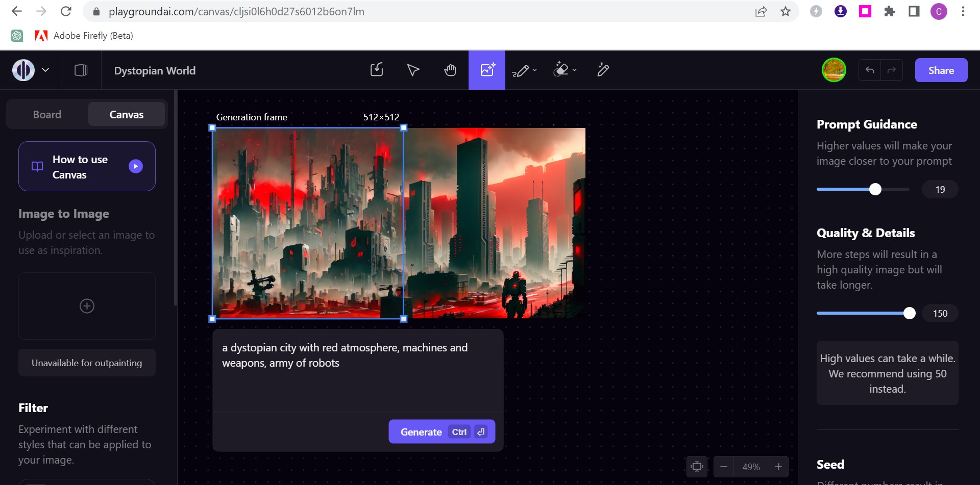Viewport: 980px width, 485px height.
Task: Switch to the Canvas tab
Action: [x=126, y=114]
